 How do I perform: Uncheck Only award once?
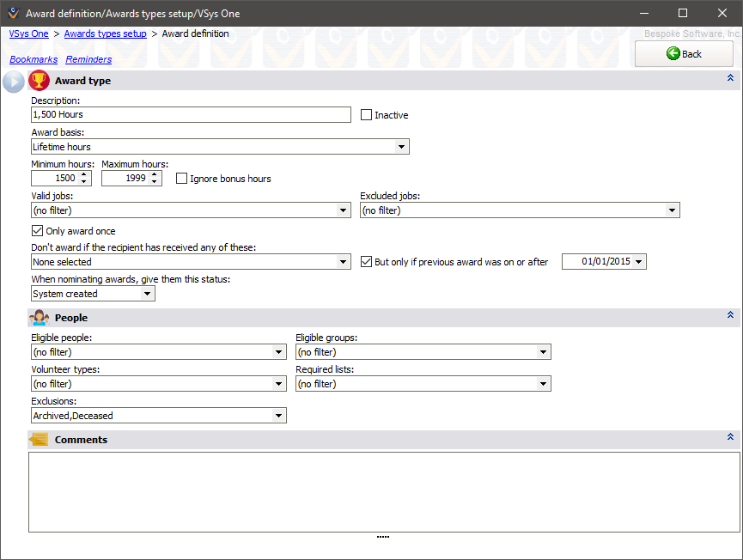click(37, 231)
